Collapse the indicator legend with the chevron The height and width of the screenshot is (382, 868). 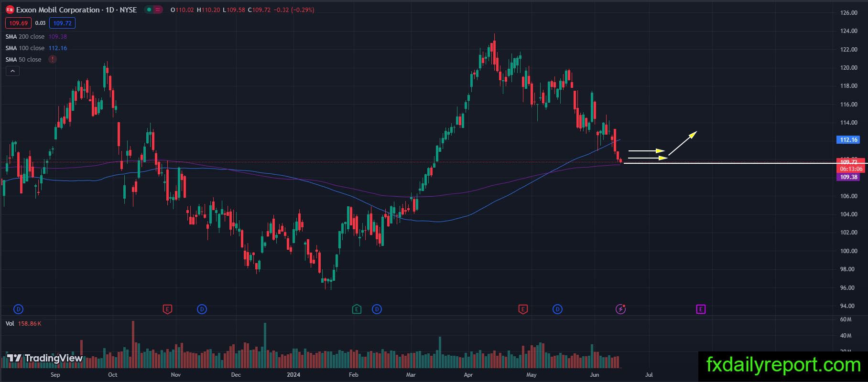[12, 71]
